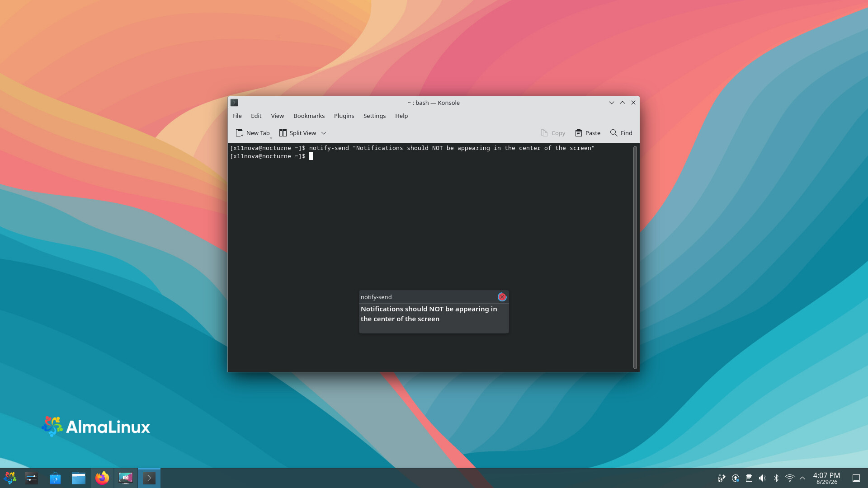Dismiss the notify-send notification

(x=502, y=297)
